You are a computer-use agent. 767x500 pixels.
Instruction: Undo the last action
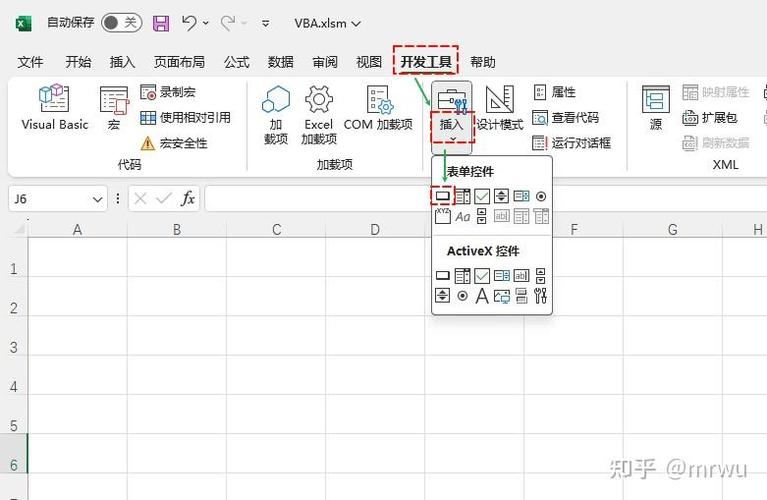[189, 23]
